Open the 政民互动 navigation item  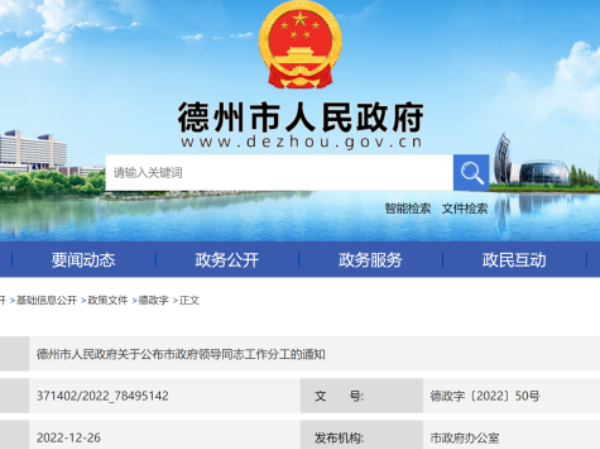pos(514,260)
